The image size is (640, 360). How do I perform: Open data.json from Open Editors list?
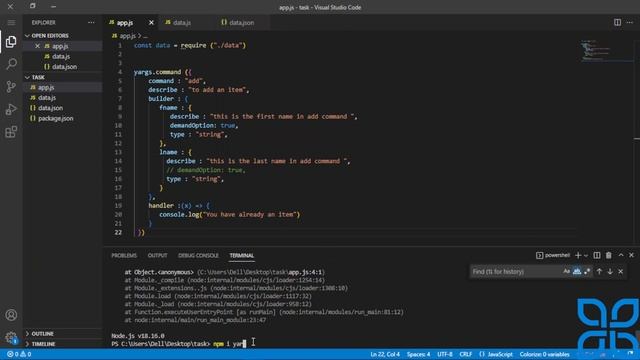63,67
